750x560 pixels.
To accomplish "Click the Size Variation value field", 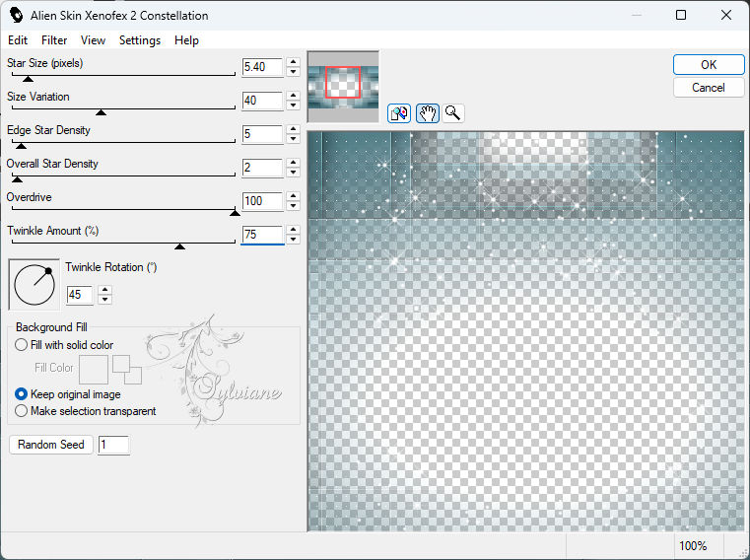I will [262, 101].
